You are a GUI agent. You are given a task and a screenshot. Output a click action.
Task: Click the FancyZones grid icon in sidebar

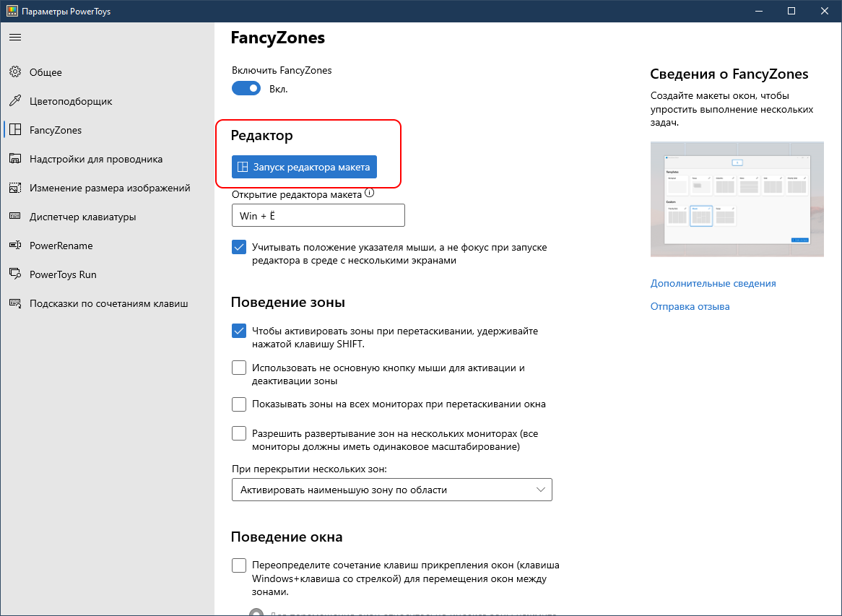pyautogui.click(x=15, y=130)
